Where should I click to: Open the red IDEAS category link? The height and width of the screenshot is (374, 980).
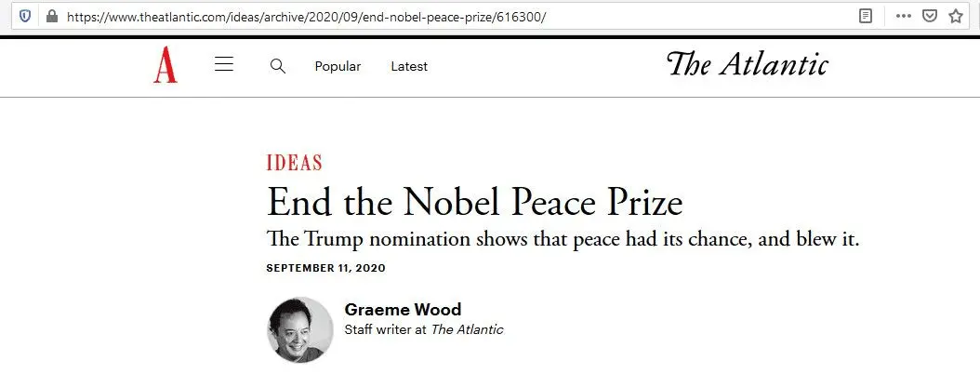pyautogui.click(x=294, y=164)
